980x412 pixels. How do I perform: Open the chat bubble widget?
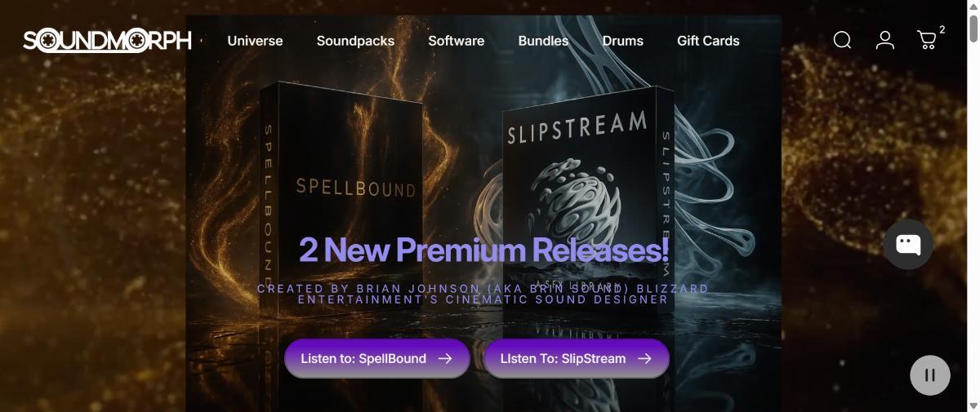click(x=908, y=244)
